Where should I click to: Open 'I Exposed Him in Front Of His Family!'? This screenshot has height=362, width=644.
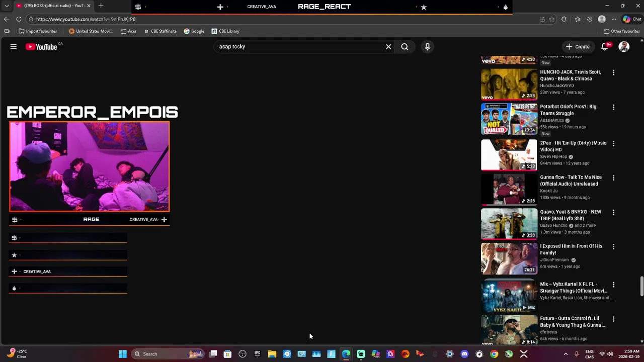pos(571,249)
